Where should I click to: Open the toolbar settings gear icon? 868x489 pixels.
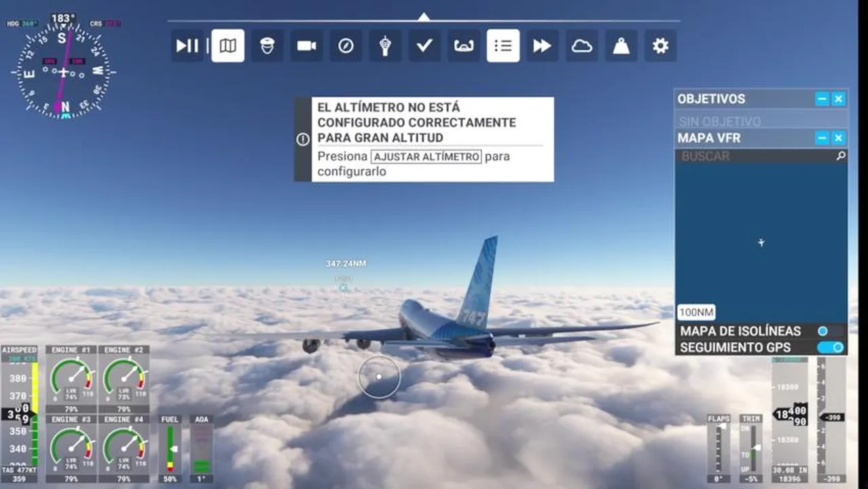[x=661, y=46]
